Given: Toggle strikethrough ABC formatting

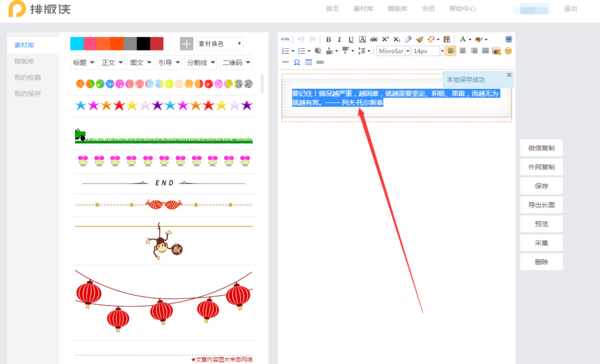Looking at the screenshot, I should point(374,39).
